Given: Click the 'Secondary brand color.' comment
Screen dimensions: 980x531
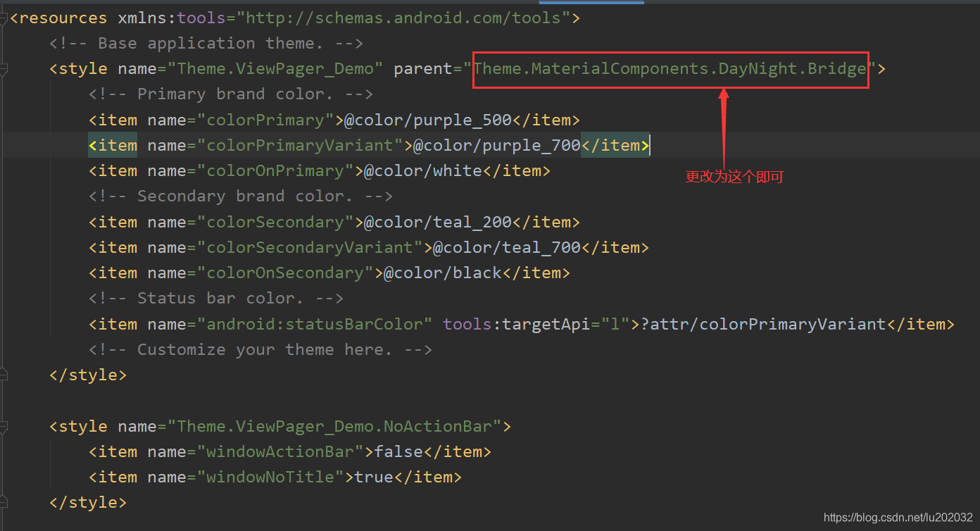Looking at the screenshot, I should point(241,196).
